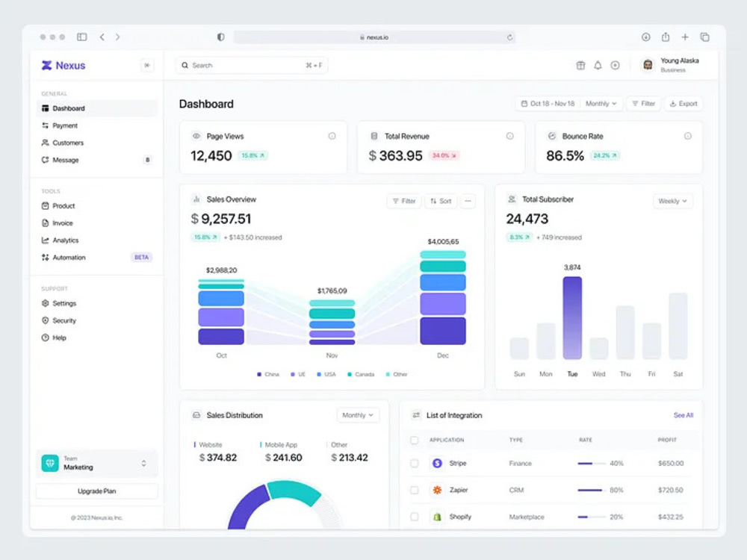The image size is (747, 560).
Task: Show browser tab overview icon
Action: click(704, 37)
